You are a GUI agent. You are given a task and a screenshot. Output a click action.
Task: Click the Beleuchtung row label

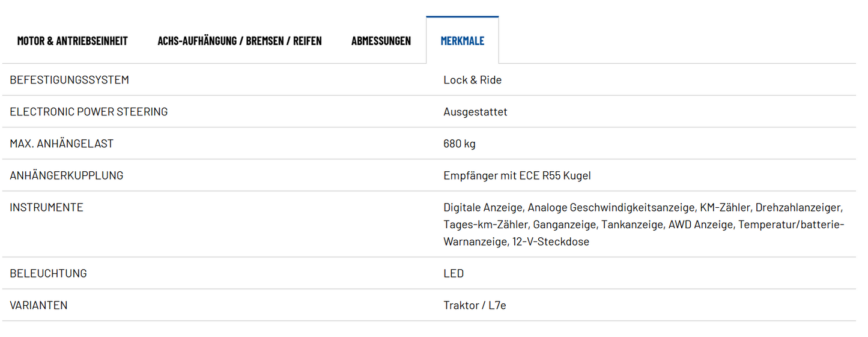[48, 273]
